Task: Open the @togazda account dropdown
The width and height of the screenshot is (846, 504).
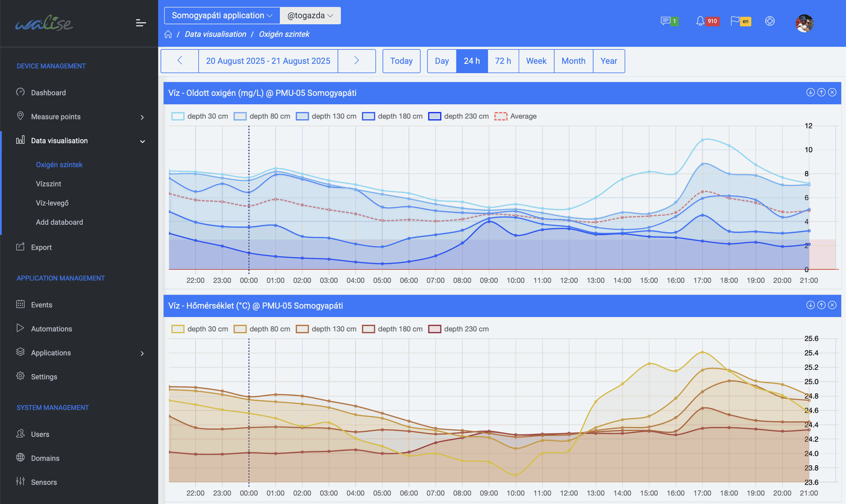Action: click(x=310, y=15)
